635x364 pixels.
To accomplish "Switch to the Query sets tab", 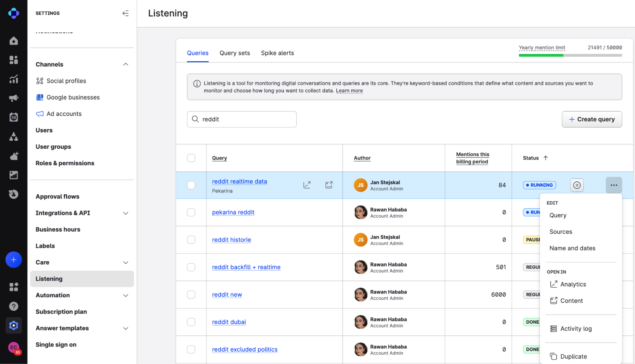I will click(x=234, y=53).
